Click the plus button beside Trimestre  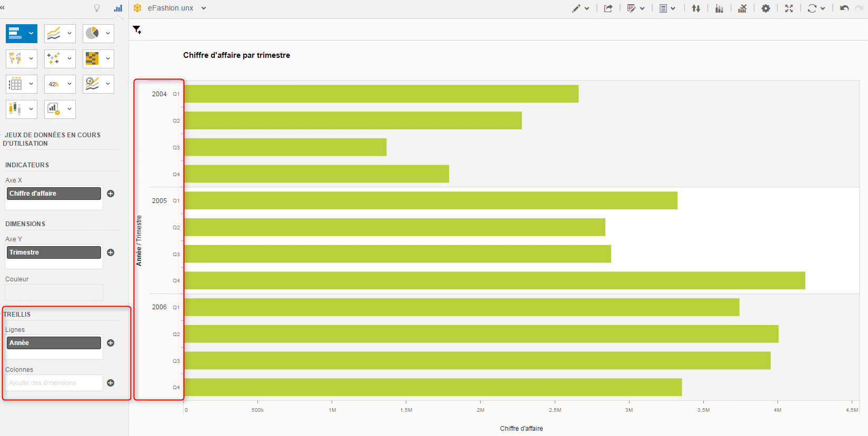(111, 252)
